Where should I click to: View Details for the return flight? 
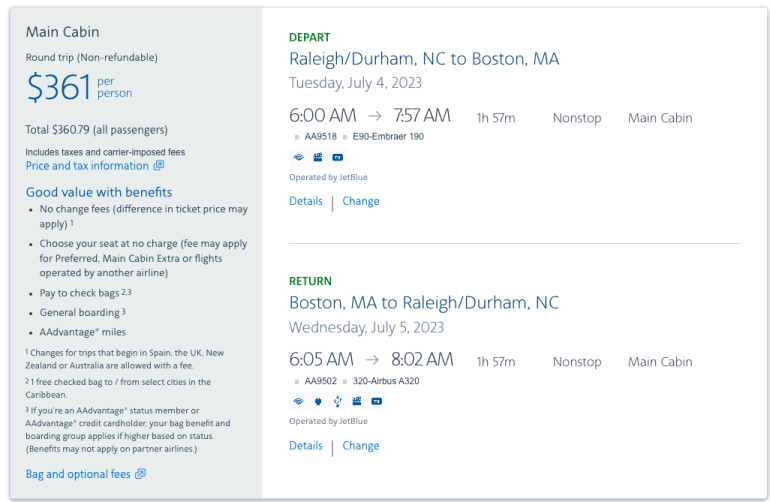pyautogui.click(x=306, y=446)
